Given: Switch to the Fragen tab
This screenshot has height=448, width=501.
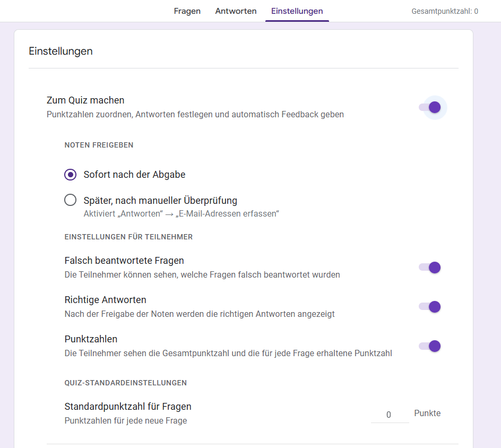Looking at the screenshot, I should coord(187,11).
